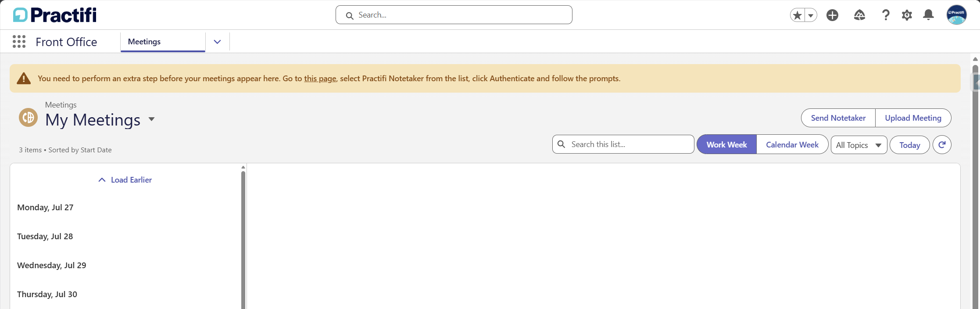Click the Upload Meeting button
980x309 pixels.
coord(913,118)
